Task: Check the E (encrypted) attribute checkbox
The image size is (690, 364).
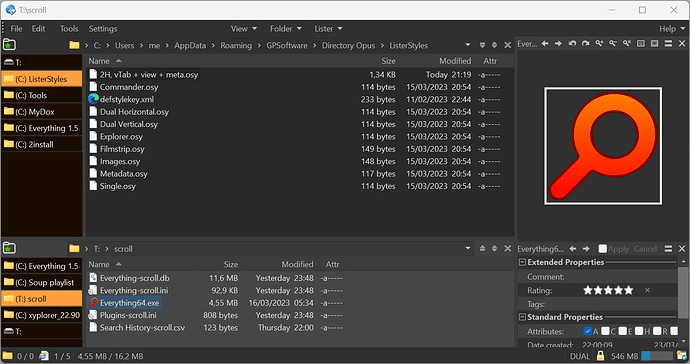Action: click(622, 331)
